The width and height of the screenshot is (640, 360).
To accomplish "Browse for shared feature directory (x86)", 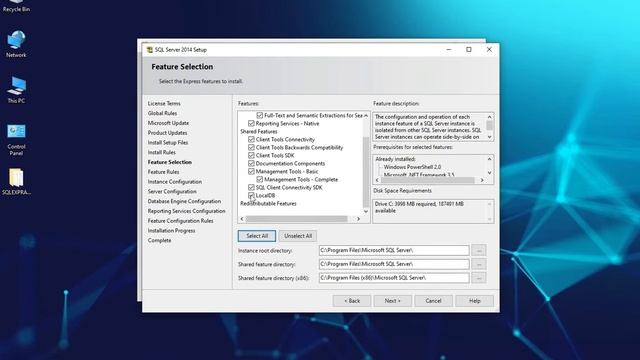I will tap(479, 278).
